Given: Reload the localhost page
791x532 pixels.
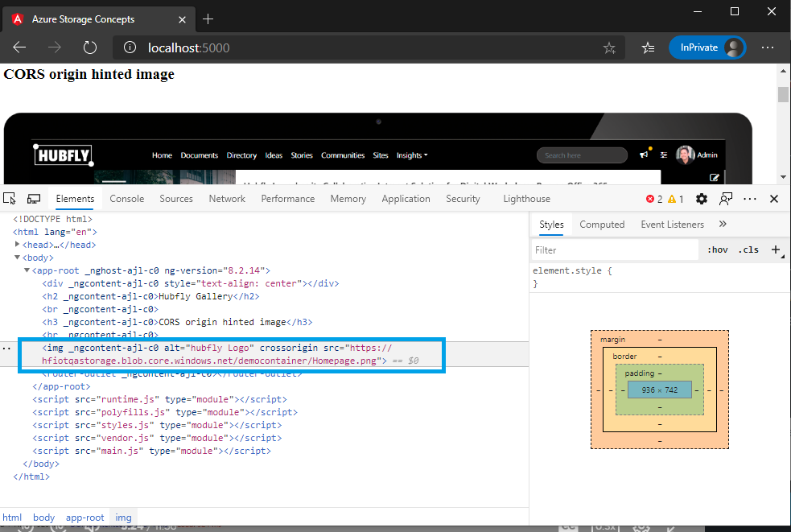Looking at the screenshot, I should click(90, 47).
